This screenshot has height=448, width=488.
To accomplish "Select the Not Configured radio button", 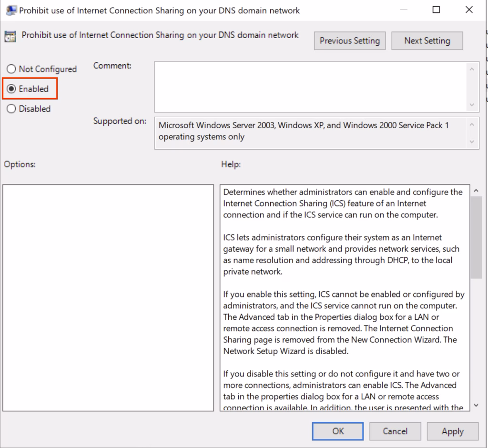I will coord(11,69).
